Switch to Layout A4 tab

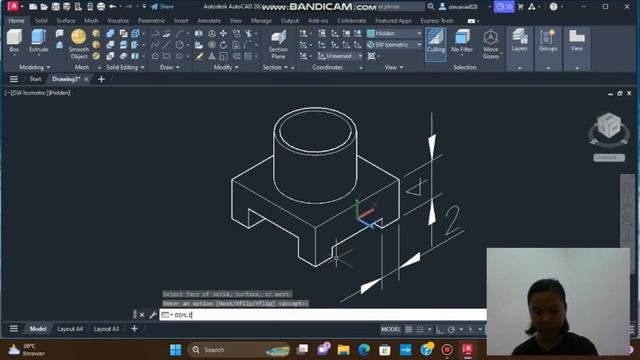pyautogui.click(x=70, y=329)
